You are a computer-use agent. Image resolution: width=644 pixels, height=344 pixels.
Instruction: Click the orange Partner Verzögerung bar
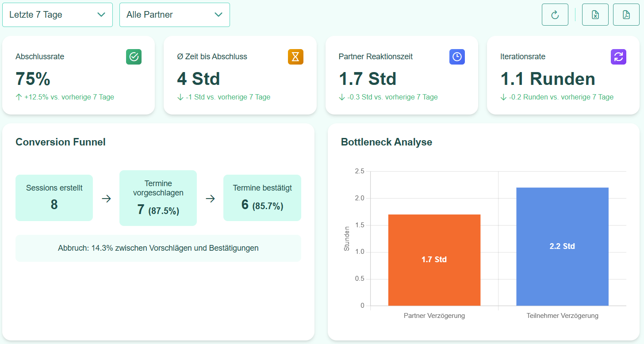[434, 260]
